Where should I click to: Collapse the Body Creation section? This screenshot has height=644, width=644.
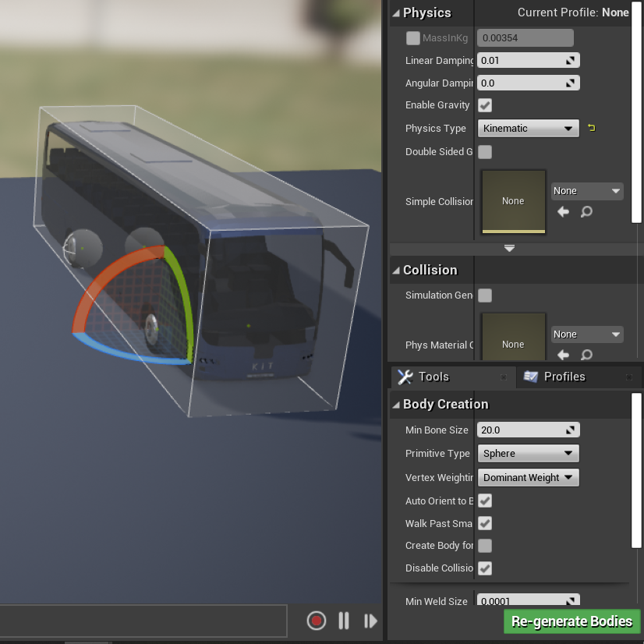pyautogui.click(x=396, y=405)
